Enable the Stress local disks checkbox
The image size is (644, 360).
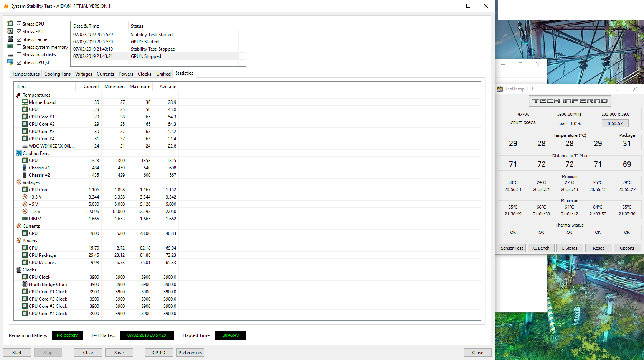coord(19,54)
